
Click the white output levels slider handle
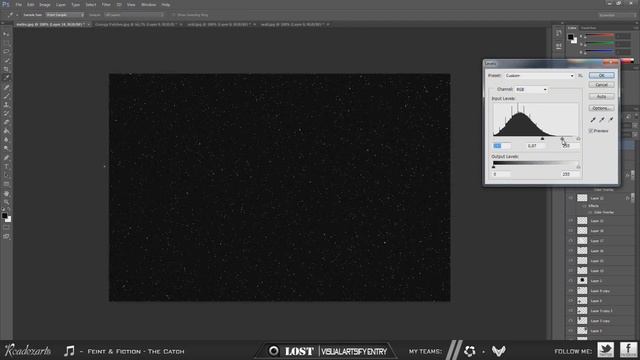click(578, 167)
